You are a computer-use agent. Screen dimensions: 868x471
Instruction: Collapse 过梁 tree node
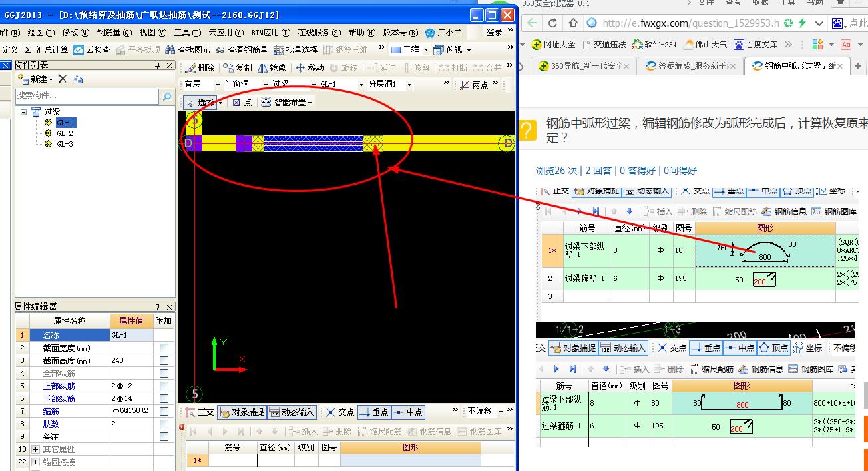23,112
